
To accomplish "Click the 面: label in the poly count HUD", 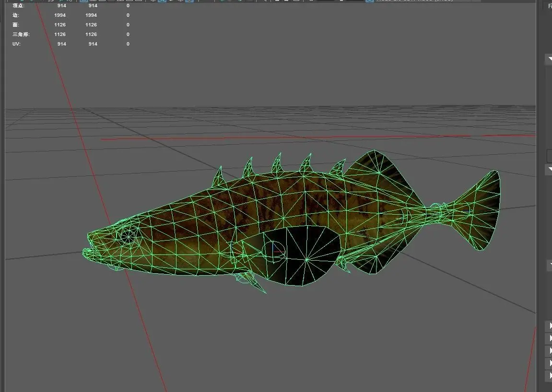I will pos(16,24).
